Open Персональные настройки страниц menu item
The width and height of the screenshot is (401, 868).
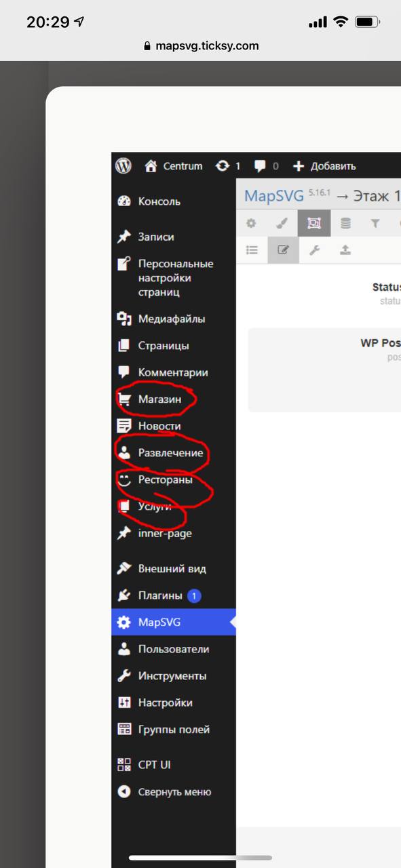(174, 278)
